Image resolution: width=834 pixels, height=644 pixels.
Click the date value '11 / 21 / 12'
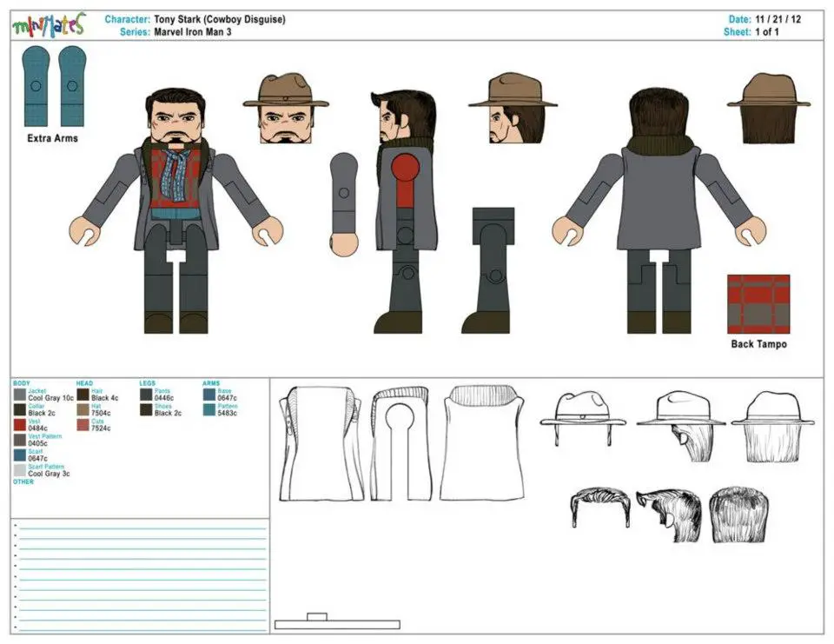(x=778, y=19)
